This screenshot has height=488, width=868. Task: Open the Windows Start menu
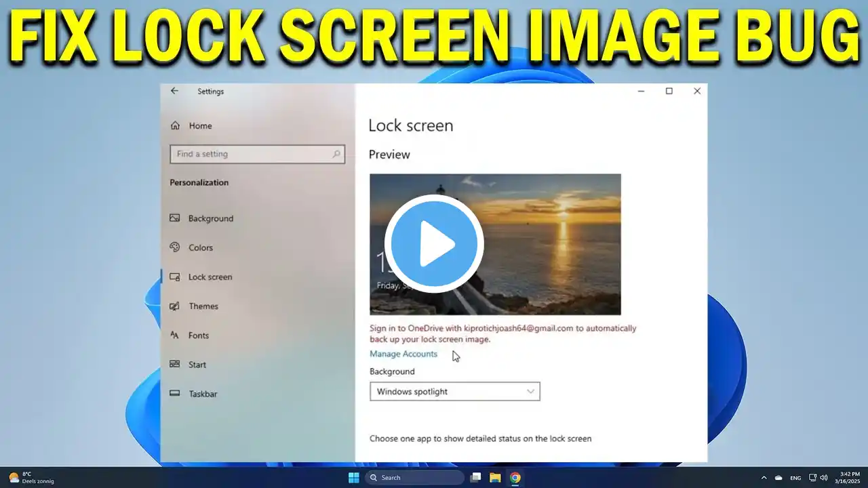pyautogui.click(x=353, y=477)
